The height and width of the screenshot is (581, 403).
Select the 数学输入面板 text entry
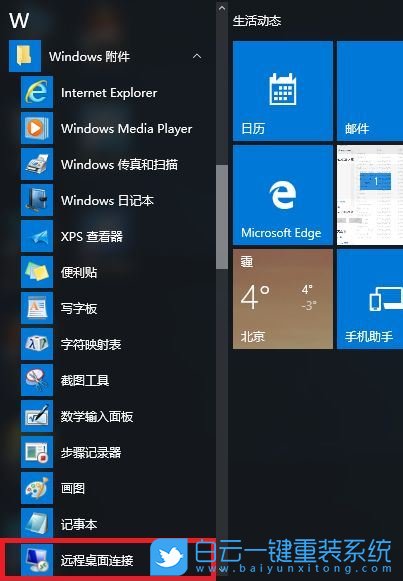click(97, 416)
